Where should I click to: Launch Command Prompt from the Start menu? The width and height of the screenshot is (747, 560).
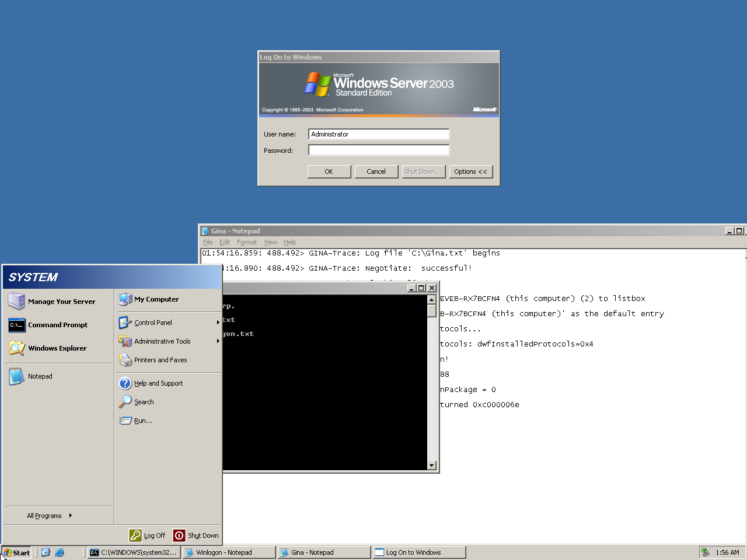58,325
